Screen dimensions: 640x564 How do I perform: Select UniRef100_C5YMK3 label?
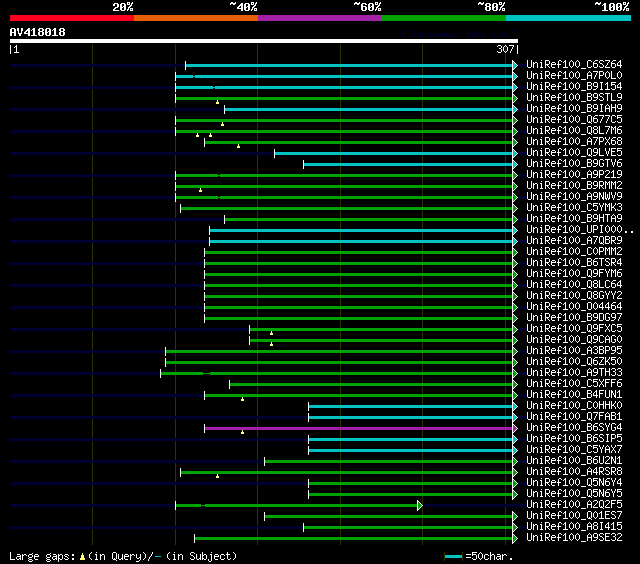pyautogui.click(x=574, y=208)
